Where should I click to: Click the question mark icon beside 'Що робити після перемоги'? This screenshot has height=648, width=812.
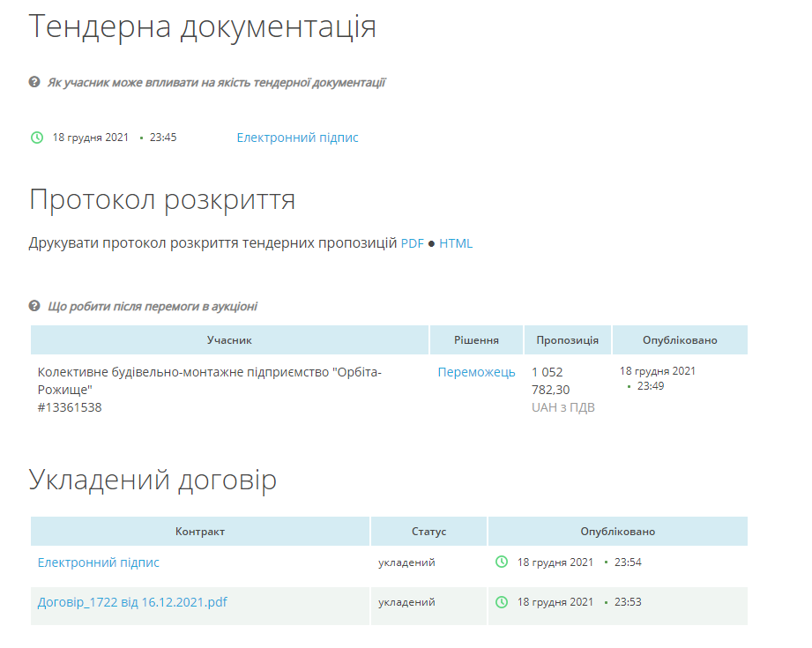tap(34, 306)
